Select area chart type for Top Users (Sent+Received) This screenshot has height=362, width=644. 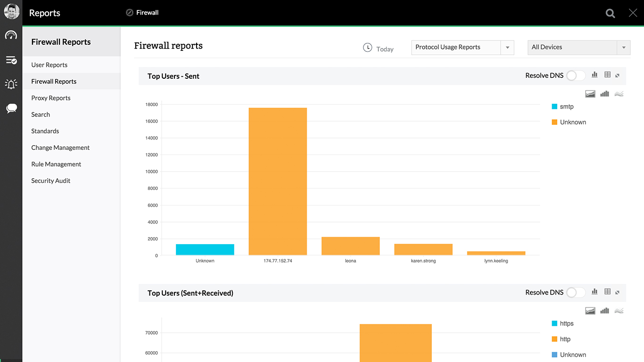(590, 311)
